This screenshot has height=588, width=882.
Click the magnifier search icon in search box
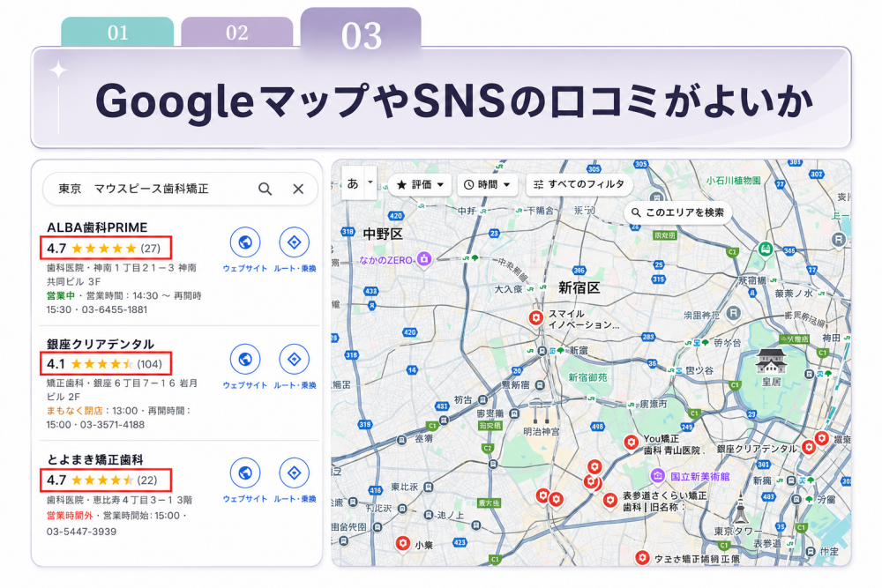pyautogui.click(x=265, y=189)
